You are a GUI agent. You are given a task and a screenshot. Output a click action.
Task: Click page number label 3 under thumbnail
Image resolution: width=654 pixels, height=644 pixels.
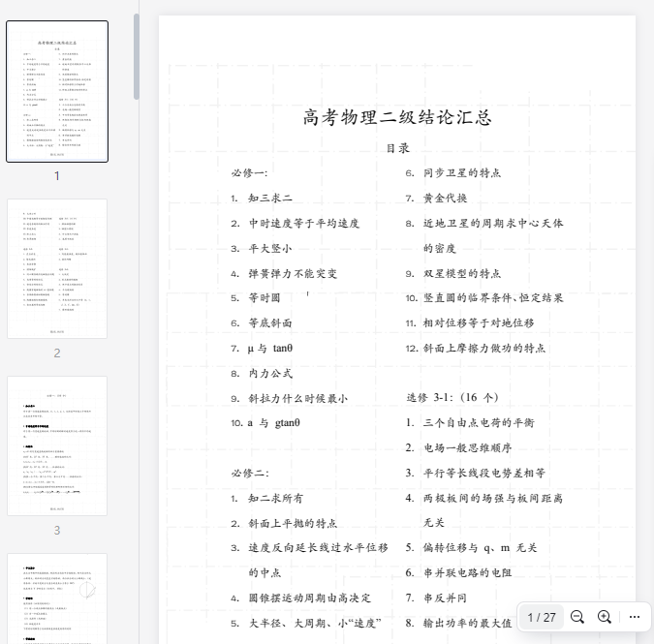click(x=57, y=530)
